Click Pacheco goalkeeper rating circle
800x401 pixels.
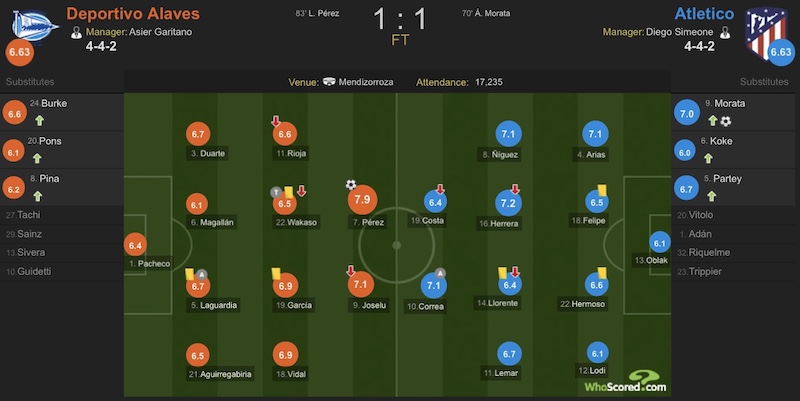point(135,245)
